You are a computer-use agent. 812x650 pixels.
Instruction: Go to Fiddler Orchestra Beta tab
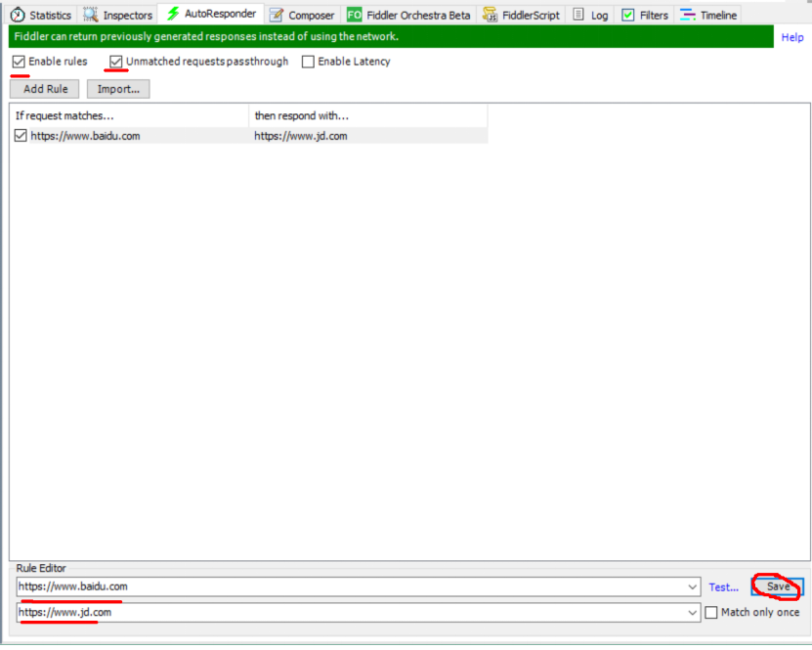[409, 15]
